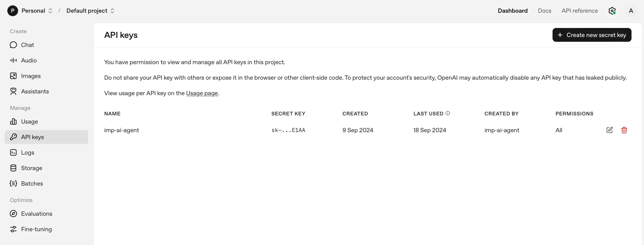
Task: Edit the imp-ai-agent key name
Action: coord(610,130)
